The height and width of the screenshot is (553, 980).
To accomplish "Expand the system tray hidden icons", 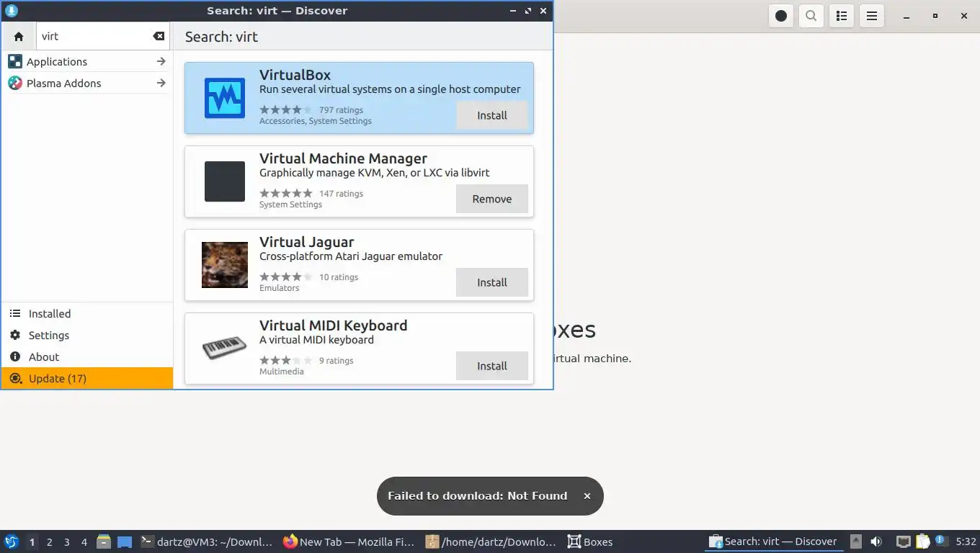I will click(x=856, y=541).
